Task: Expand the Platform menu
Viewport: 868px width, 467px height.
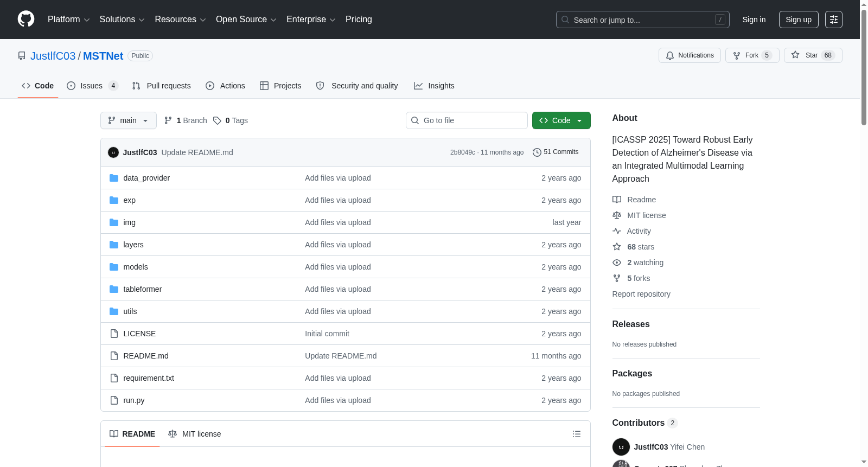Action: click(69, 20)
